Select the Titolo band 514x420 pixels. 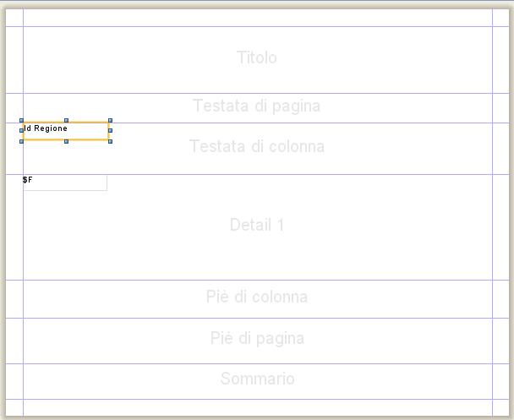point(258,60)
